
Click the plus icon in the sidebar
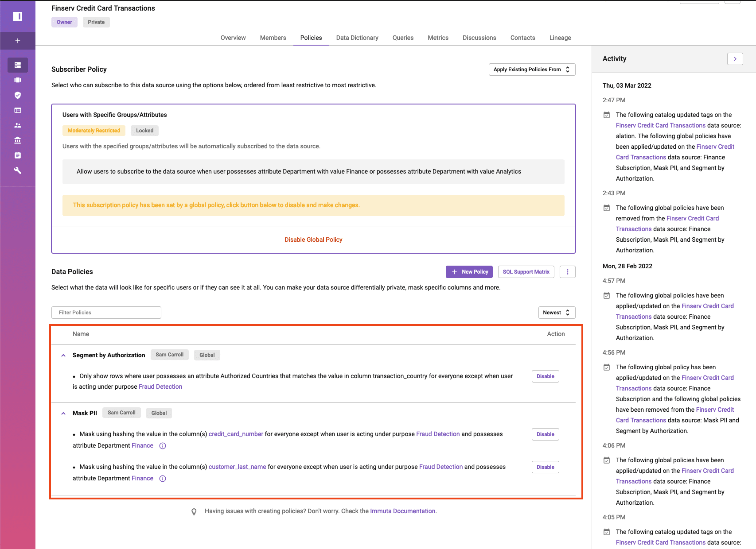pyautogui.click(x=18, y=41)
